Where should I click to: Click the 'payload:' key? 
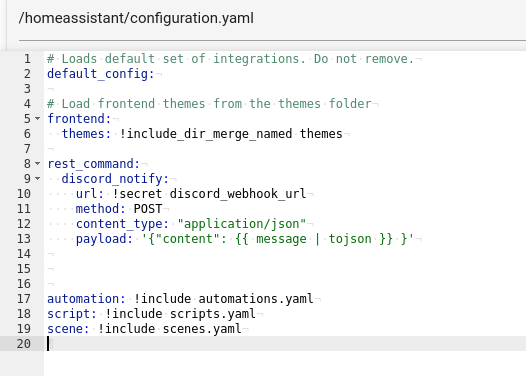point(104,239)
